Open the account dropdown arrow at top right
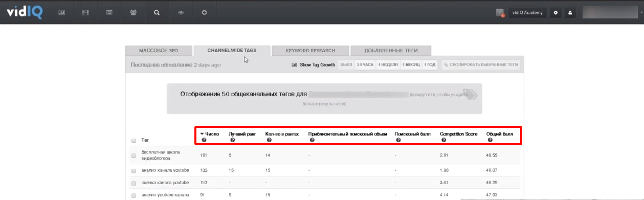 [641, 13]
